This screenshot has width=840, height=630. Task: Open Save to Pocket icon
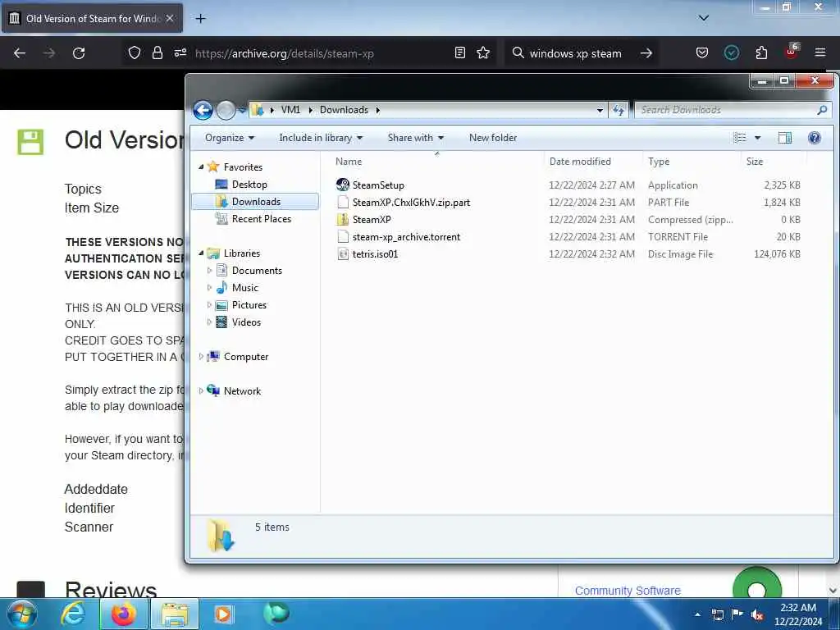(x=702, y=52)
